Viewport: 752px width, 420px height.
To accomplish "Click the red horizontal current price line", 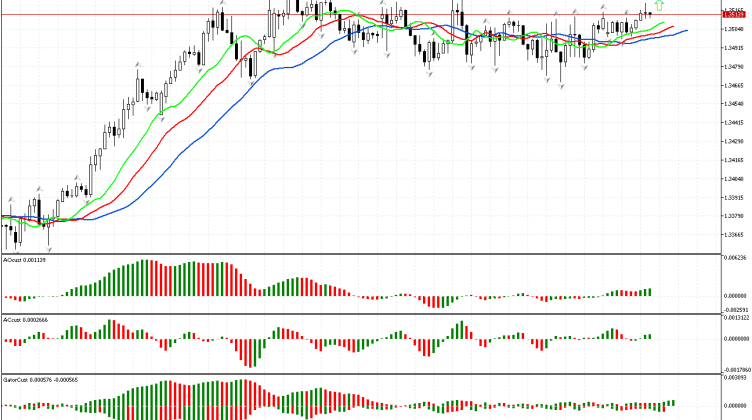I will point(300,15).
